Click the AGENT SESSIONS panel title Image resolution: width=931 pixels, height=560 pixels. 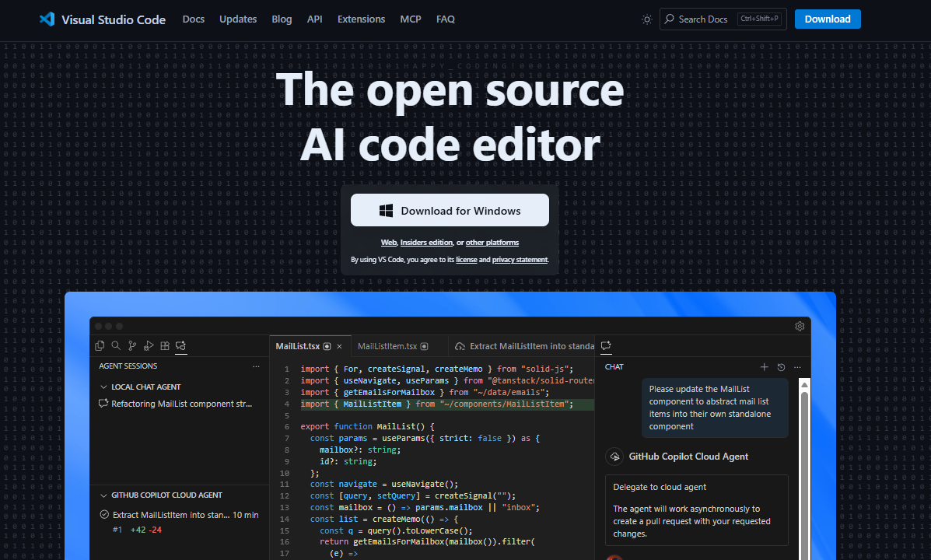(128, 366)
